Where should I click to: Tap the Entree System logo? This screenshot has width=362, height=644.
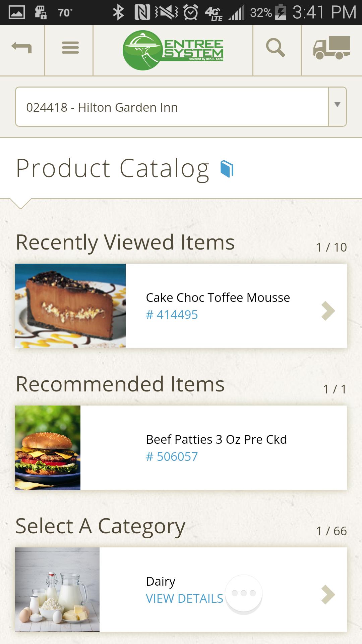(173, 50)
